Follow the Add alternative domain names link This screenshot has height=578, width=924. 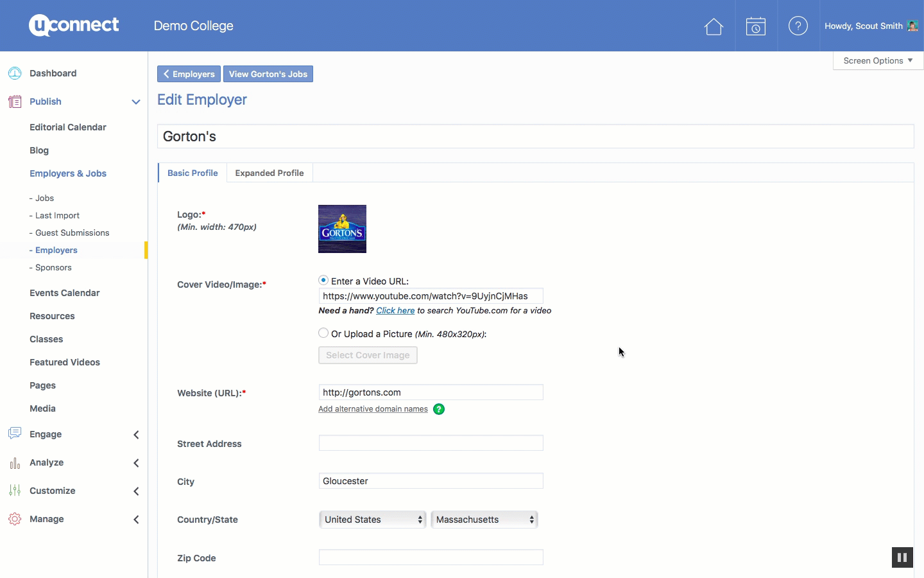point(373,409)
